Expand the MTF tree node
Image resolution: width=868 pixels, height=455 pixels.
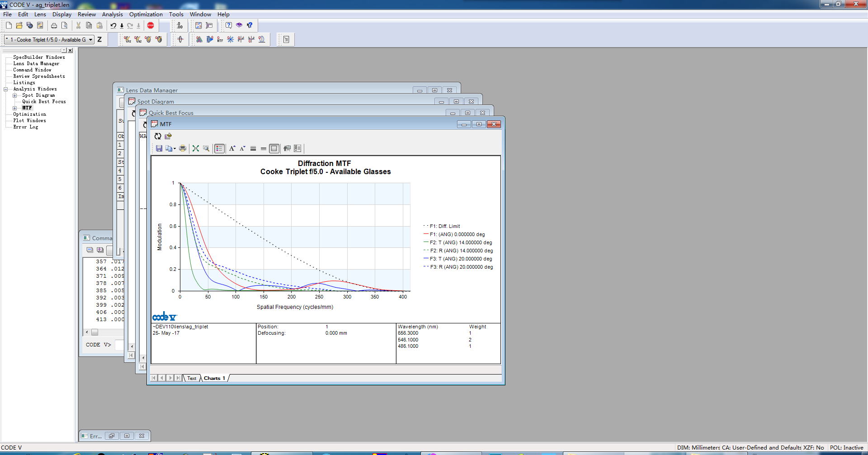point(15,108)
